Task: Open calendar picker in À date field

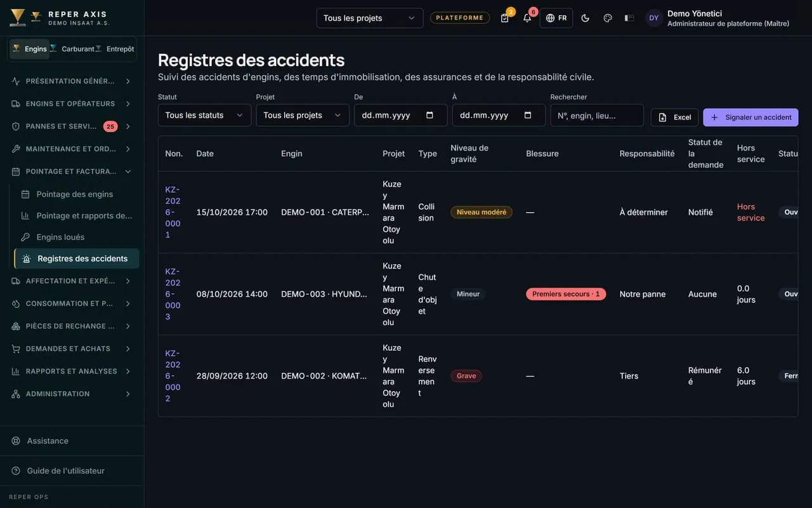Action: [x=528, y=115]
